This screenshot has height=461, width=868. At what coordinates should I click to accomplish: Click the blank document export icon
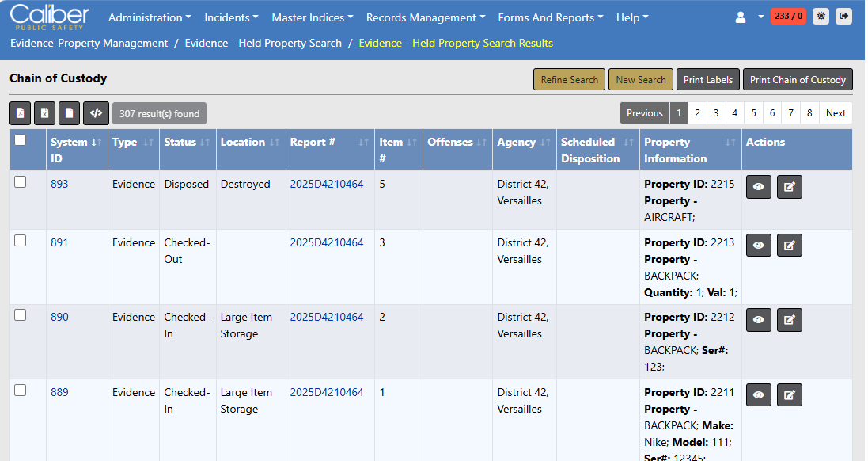70,113
